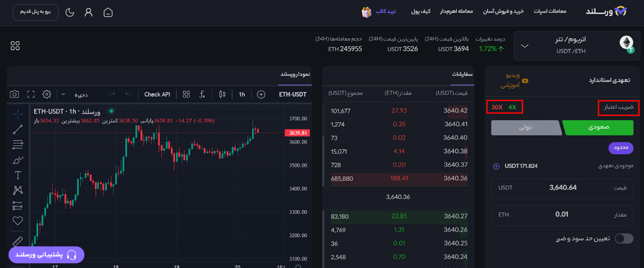Screen dimensions: 644x268
Task: Open the ذخیره save dropdown arrow
Action: (63, 94)
